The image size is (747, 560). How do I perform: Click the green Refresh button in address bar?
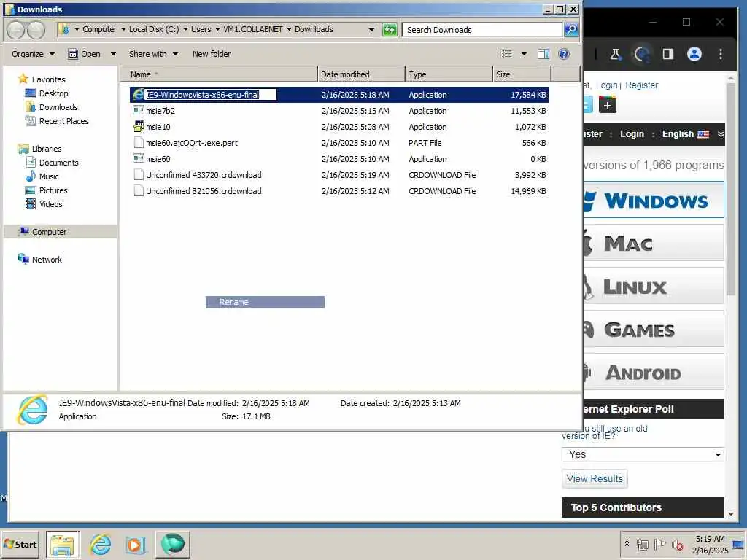tap(390, 30)
